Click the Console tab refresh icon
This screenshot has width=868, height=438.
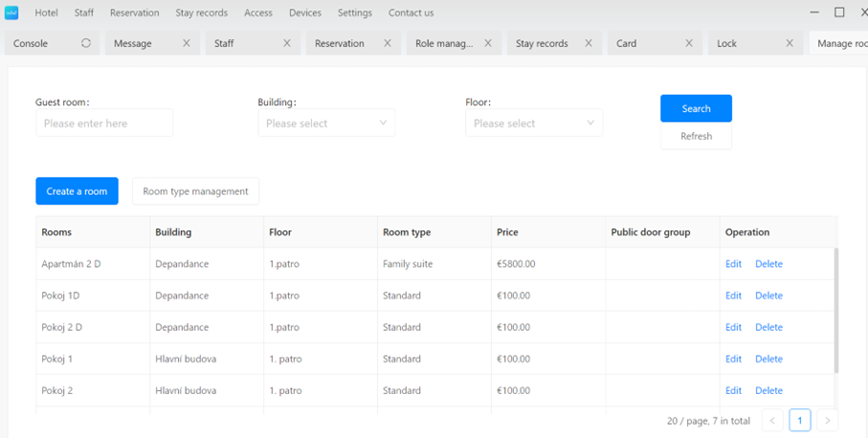[86, 43]
